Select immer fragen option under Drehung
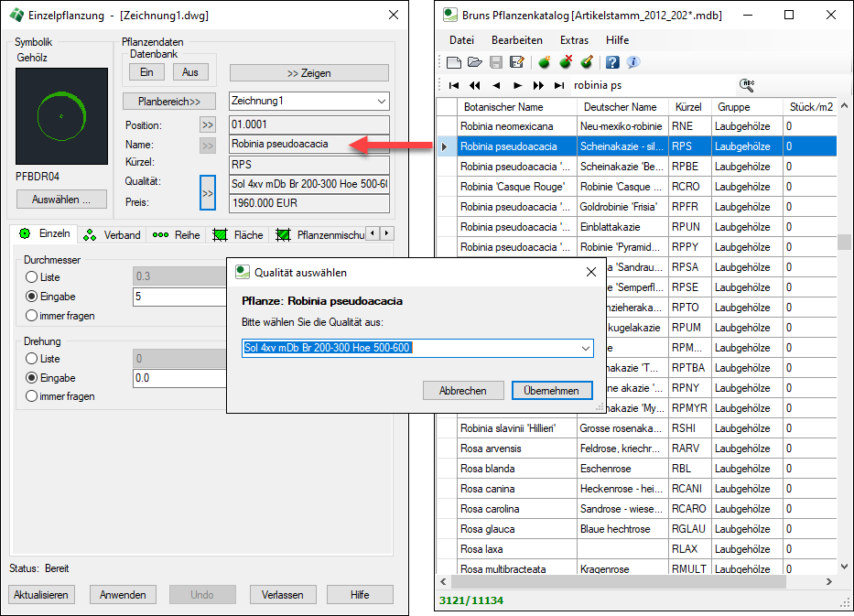 [32, 396]
